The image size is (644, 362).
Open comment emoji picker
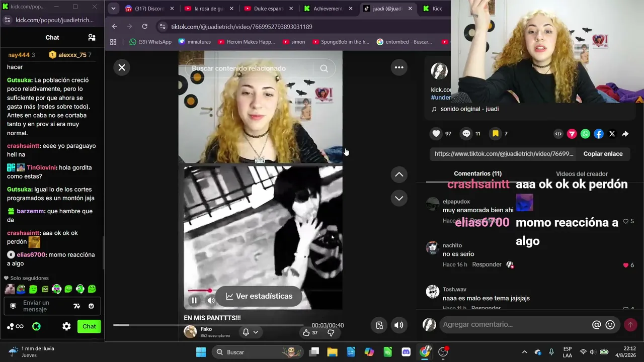[610, 325]
